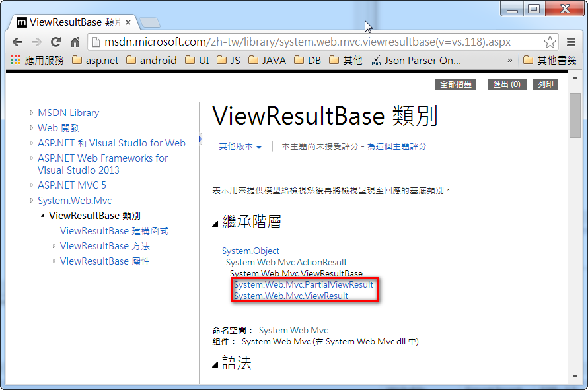Open the home page with the house icon
The image size is (588, 390).
pyautogui.click(x=75, y=42)
